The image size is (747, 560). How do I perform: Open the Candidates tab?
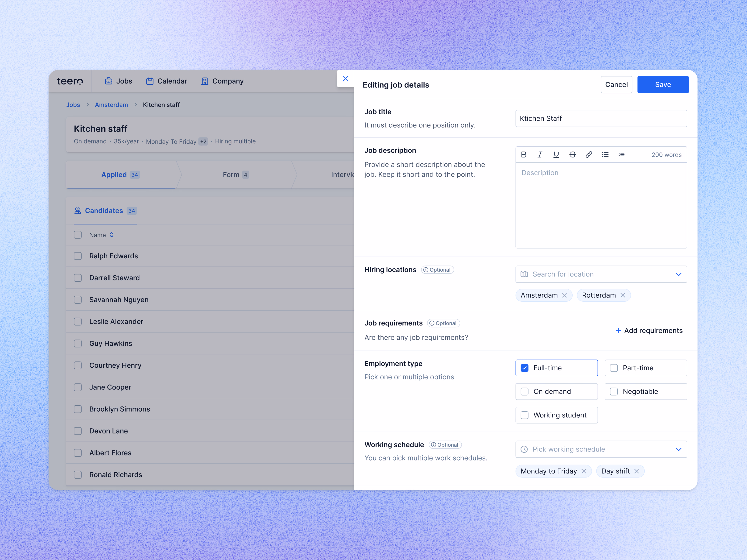[105, 211]
